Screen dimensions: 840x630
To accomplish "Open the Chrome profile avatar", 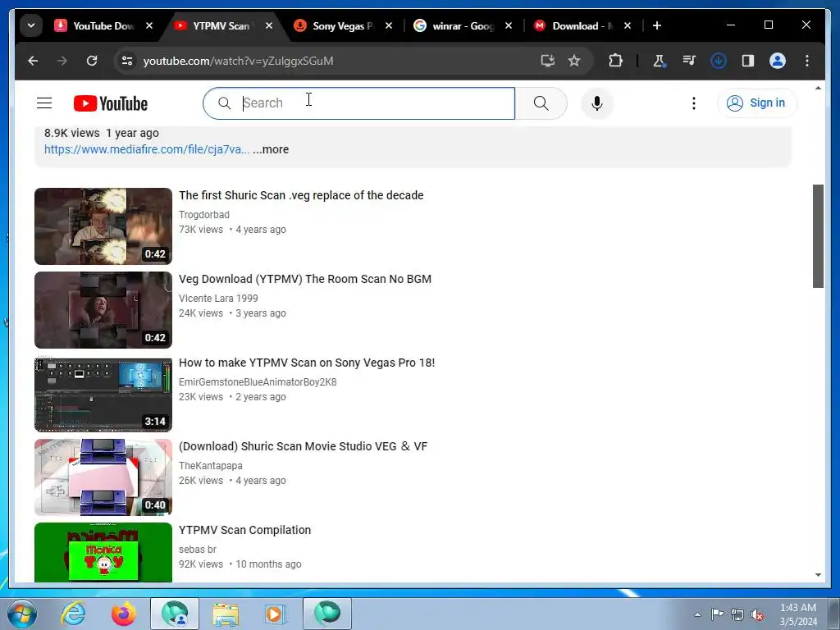I will (778, 61).
